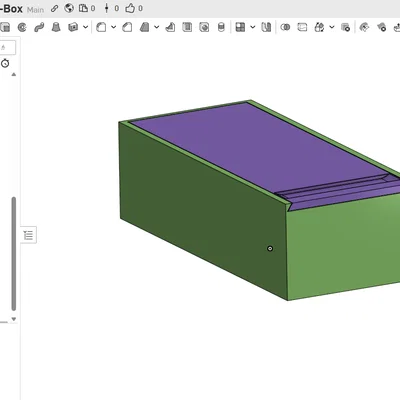The width and height of the screenshot is (400, 400).
Task: Click the feature list filter field
Action: 7,47
